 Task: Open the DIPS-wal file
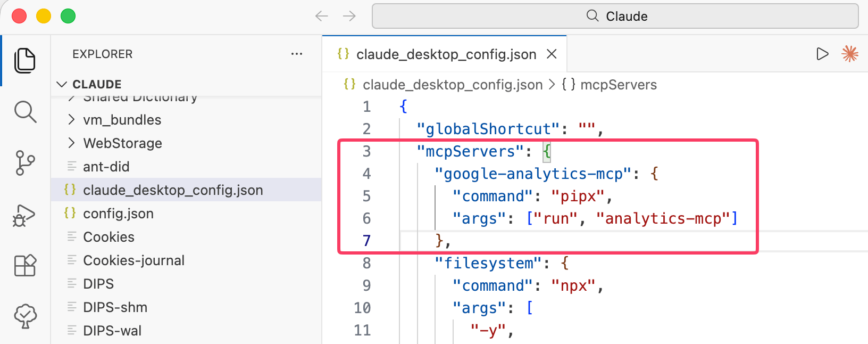[186, 331]
